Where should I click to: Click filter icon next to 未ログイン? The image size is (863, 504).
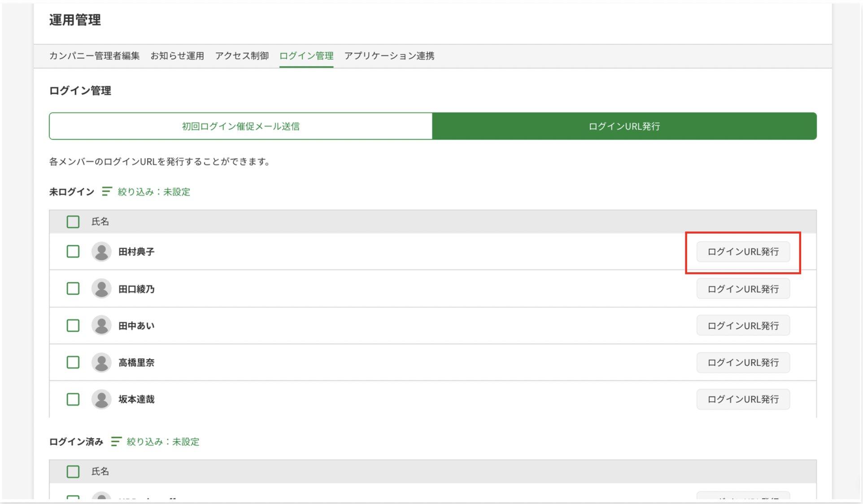(x=106, y=191)
